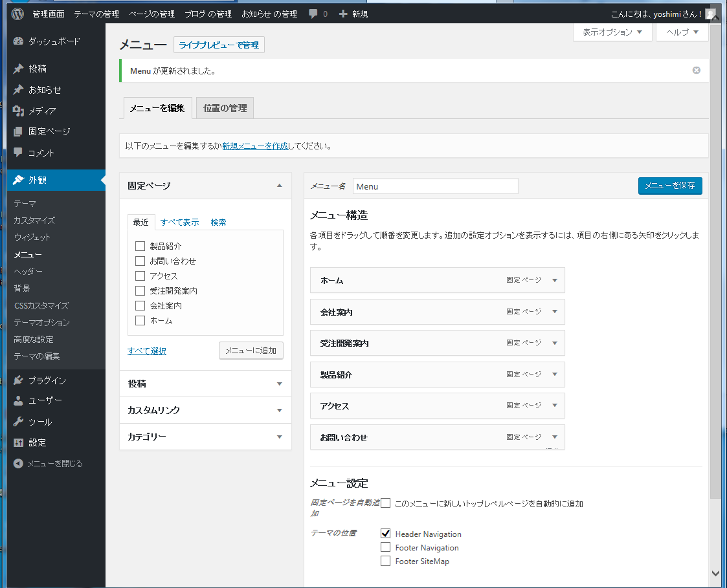The image size is (727, 588).
Task: Expand the カスタムリンク panel
Action: (279, 410)
